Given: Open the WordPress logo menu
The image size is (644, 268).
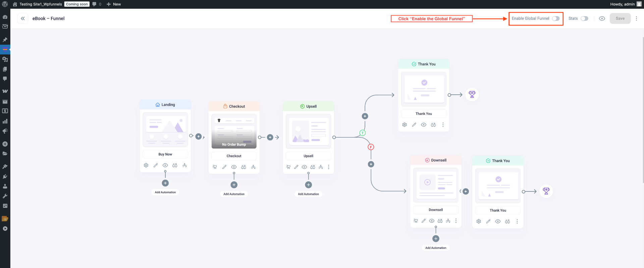Looking at the screenshot, I should tap(5, 4).
